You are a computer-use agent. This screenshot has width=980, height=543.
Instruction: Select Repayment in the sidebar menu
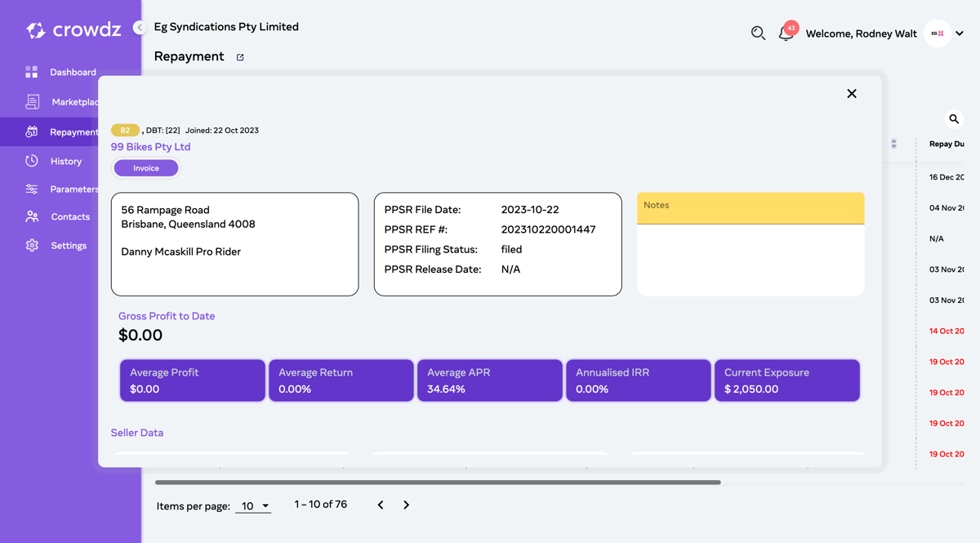point(74,131)
